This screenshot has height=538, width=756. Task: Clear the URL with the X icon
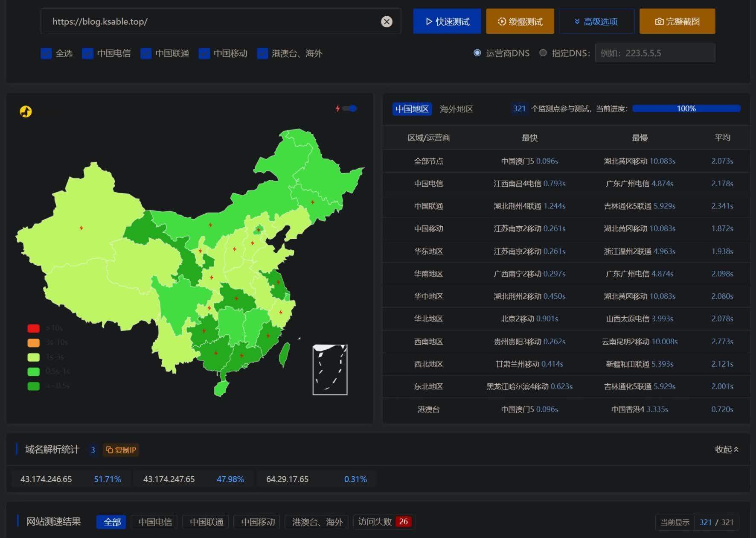pyautogui.click(x=387, y=22)
